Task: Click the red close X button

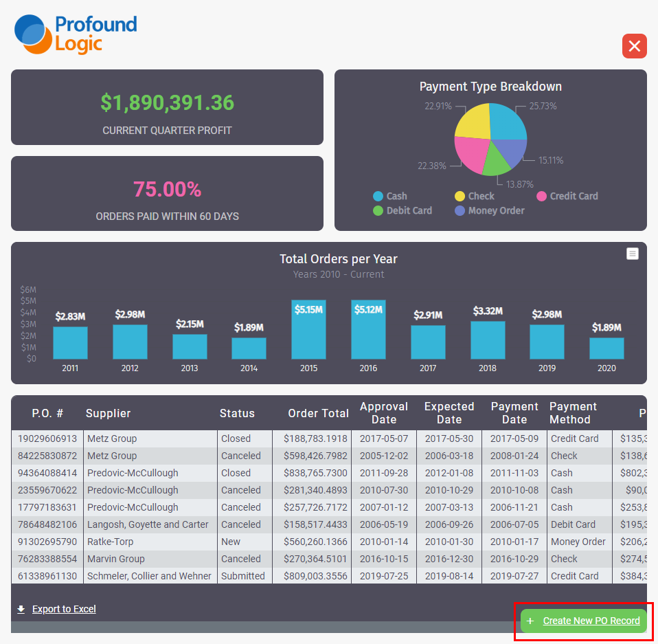Action: (x=634, y=46)
